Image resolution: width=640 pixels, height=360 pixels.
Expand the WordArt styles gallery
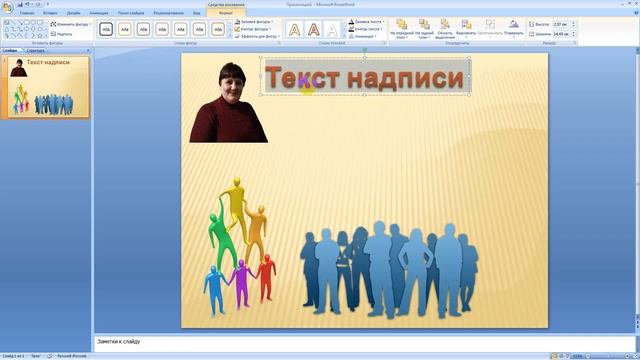click(344, 36)
